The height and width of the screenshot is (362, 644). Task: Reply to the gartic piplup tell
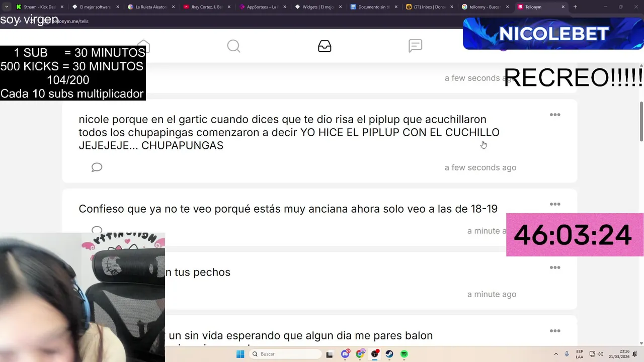[97, 167]
